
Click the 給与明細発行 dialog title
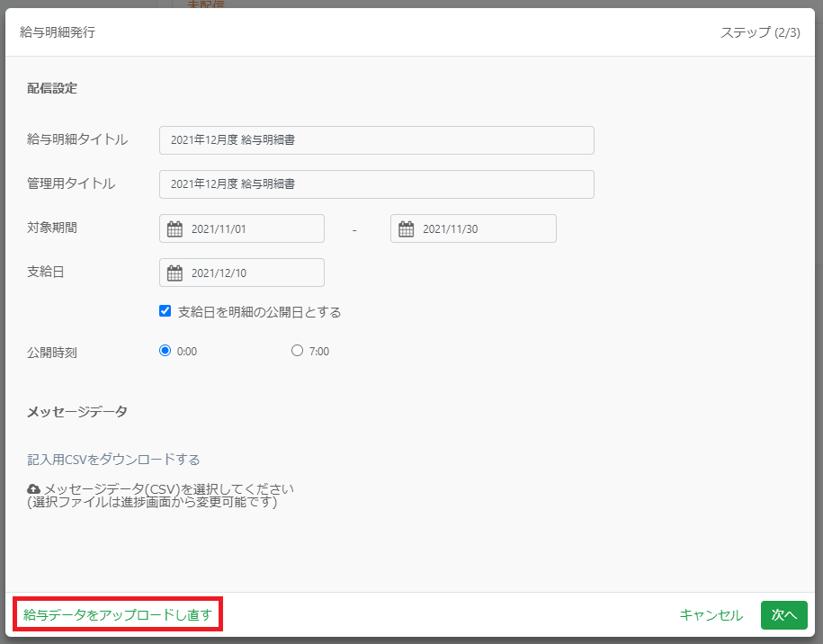pos(58,32)
